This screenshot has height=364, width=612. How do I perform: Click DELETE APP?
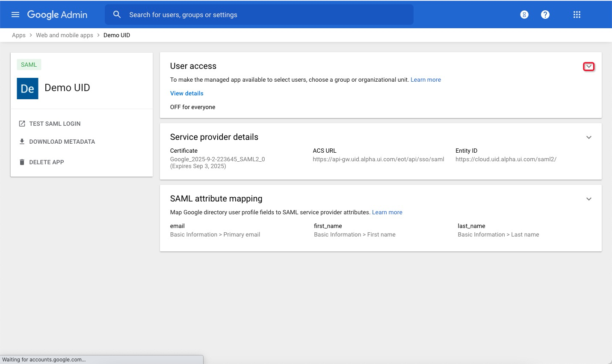pyautogui.click(x=47, y=162)
